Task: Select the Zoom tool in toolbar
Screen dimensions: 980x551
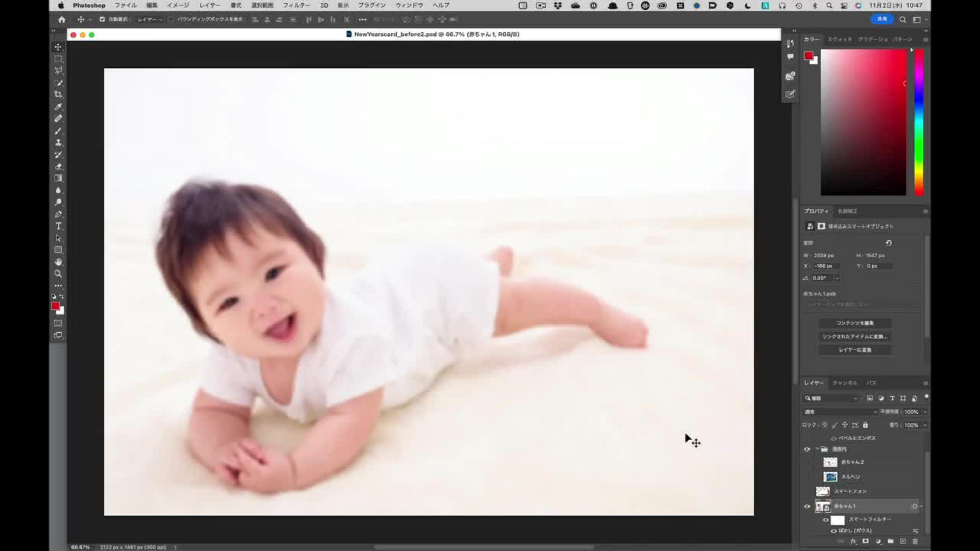Action: (x=58, y=274)
